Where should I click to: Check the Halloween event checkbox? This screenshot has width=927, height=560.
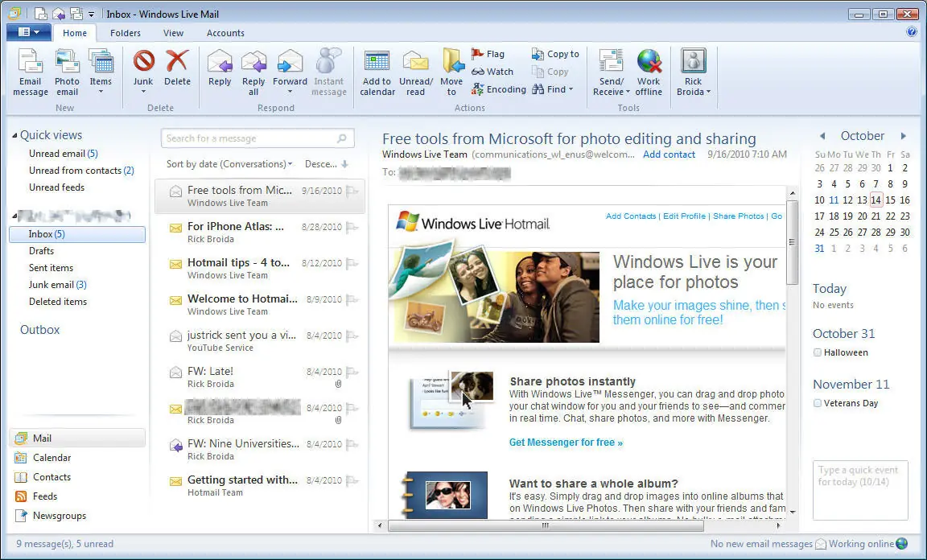pyautogui.click(x=818, y=352)
